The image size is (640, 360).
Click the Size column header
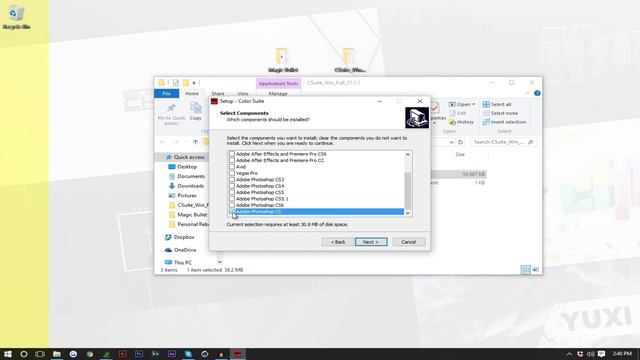point(460,155)
